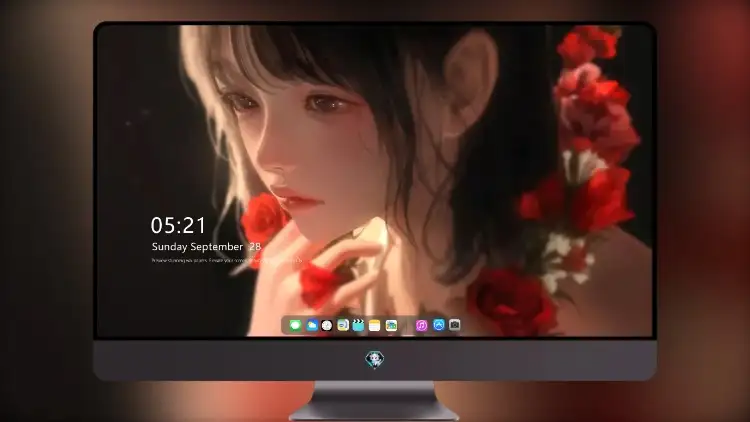Open the Camera app in dock
This screenshot has height=422, width=750.
(455, 325)
